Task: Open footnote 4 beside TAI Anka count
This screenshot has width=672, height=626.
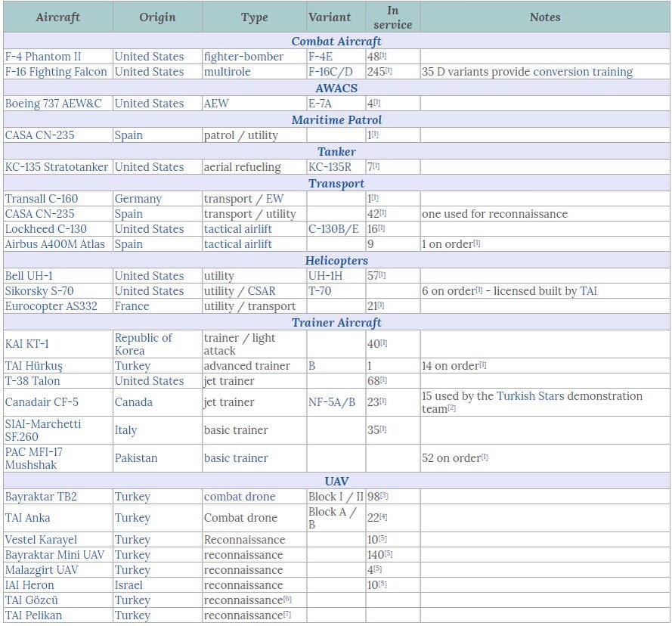Action: pos(383,516)
